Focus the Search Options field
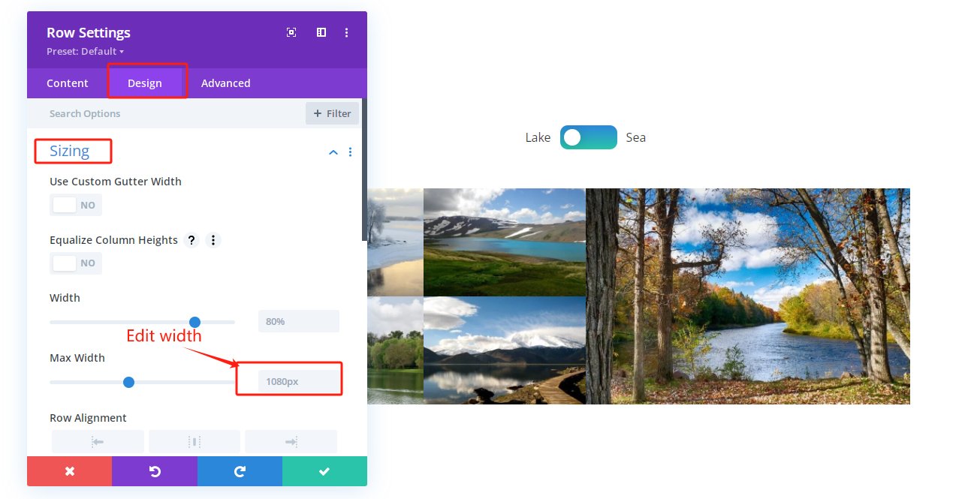This screenshot has width=980, height=499. [165, 113]
